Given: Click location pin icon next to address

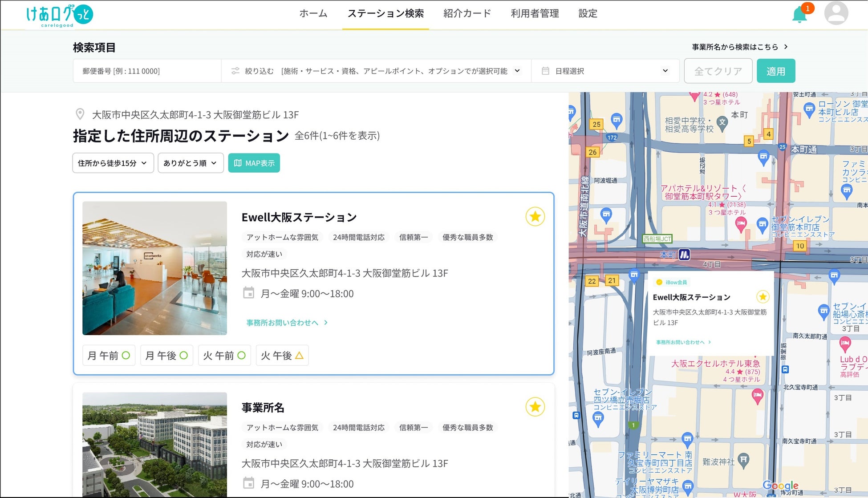Looking at the screenshot, I should tap(80, 114).
